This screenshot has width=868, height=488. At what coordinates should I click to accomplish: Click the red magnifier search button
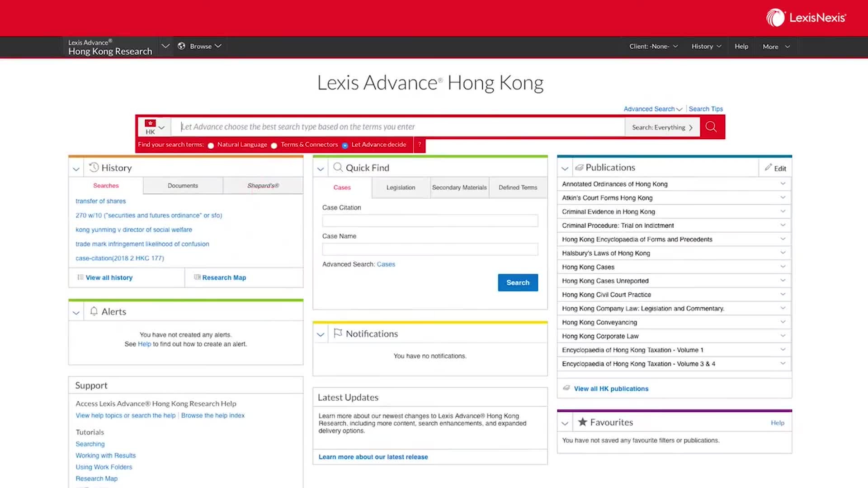click(711, 127)
